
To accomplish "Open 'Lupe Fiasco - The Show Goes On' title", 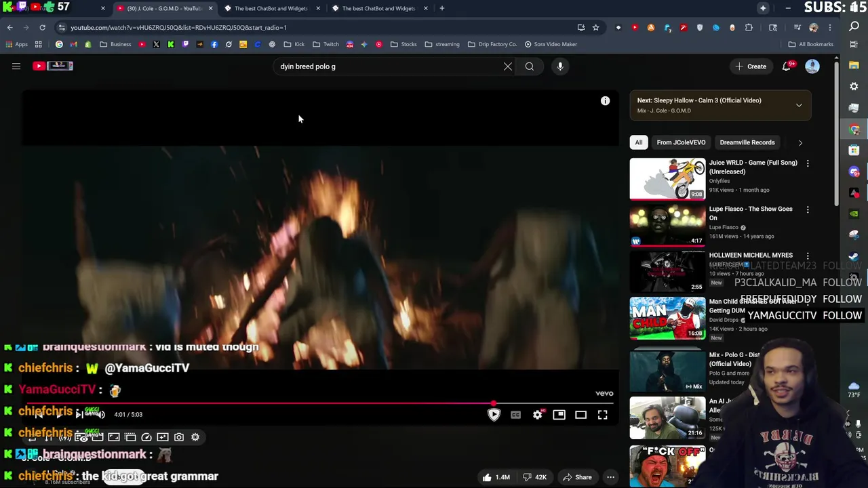I will (751, 213).
